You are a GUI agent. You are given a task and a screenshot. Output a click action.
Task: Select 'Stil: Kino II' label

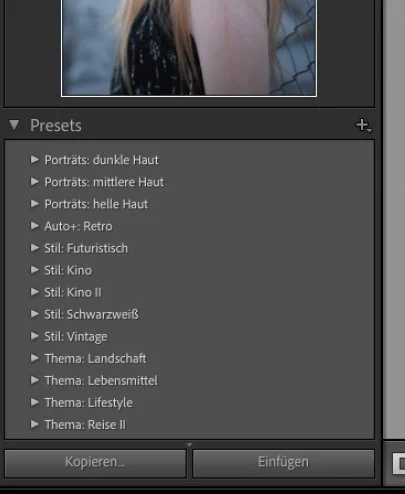click(73, 292)
